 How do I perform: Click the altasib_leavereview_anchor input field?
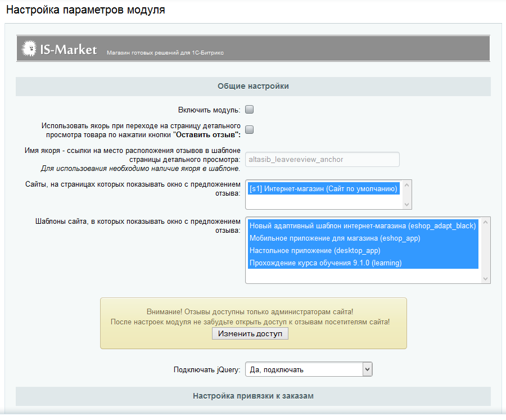click(x=322, y=159)
